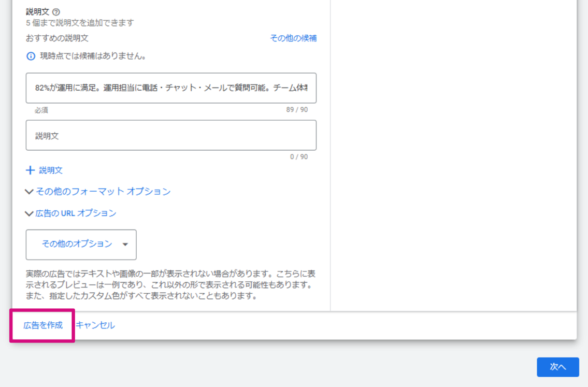Image resolution: width=588 pixels, height=387 pixels.
Task: Select the 0 / 90 character counter
Action: 299,157
